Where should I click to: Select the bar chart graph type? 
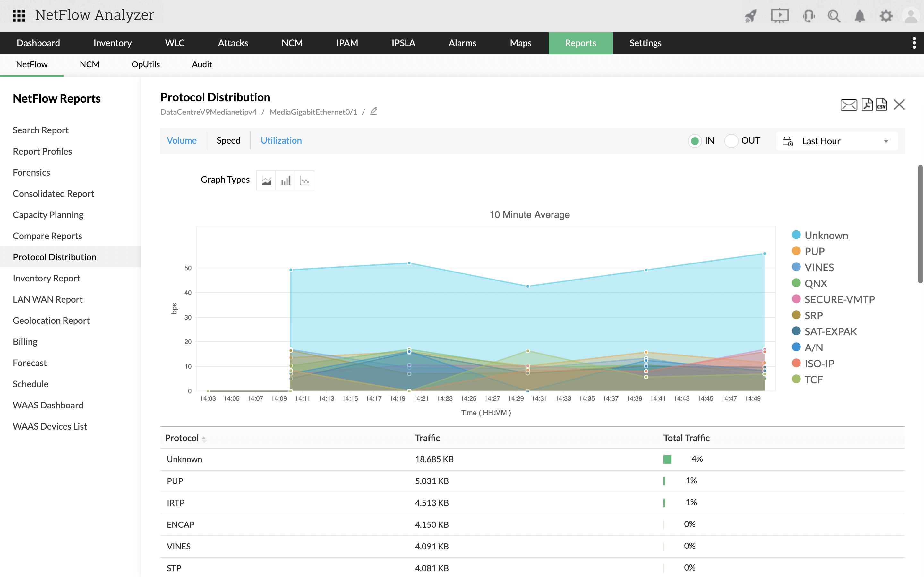coord(286,180)
